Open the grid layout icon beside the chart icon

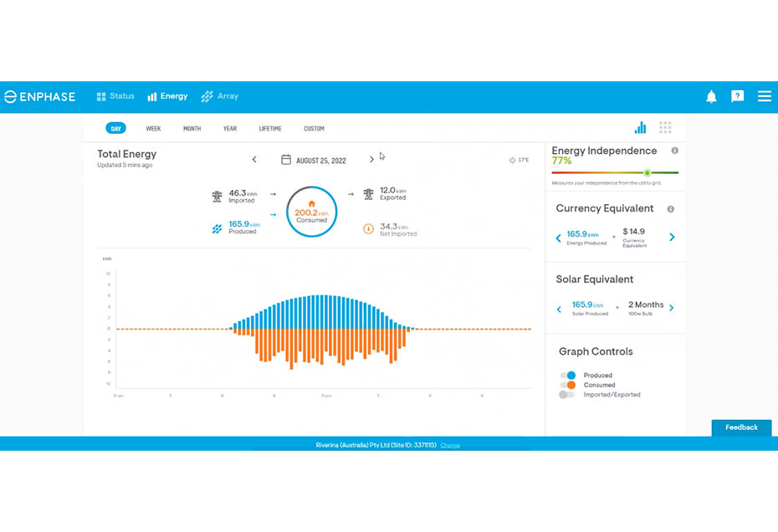(665, 126)
